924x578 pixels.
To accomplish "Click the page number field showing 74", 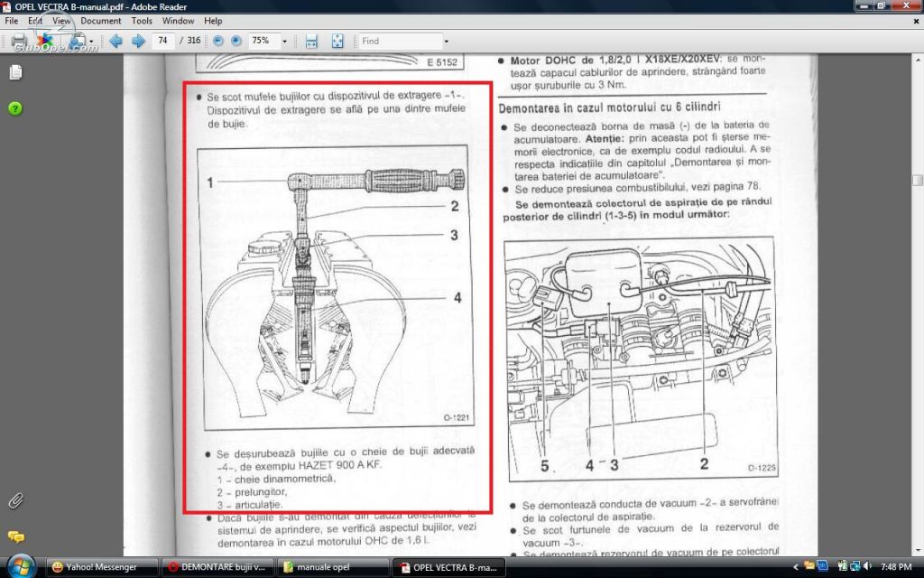I will click(162, 41).
